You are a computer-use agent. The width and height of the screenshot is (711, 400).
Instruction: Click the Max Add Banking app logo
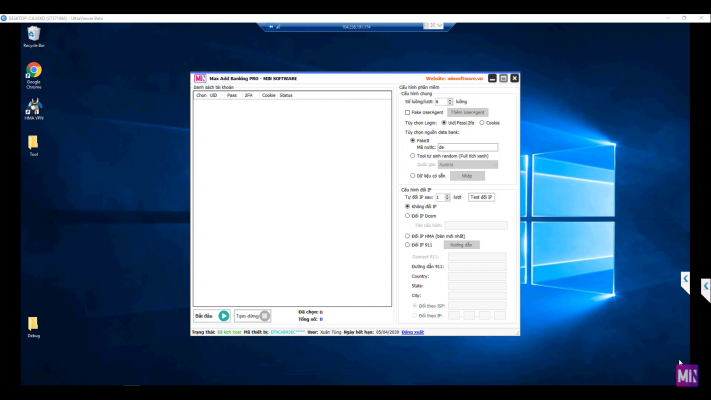pyautogui.click(x=199, y=78)
